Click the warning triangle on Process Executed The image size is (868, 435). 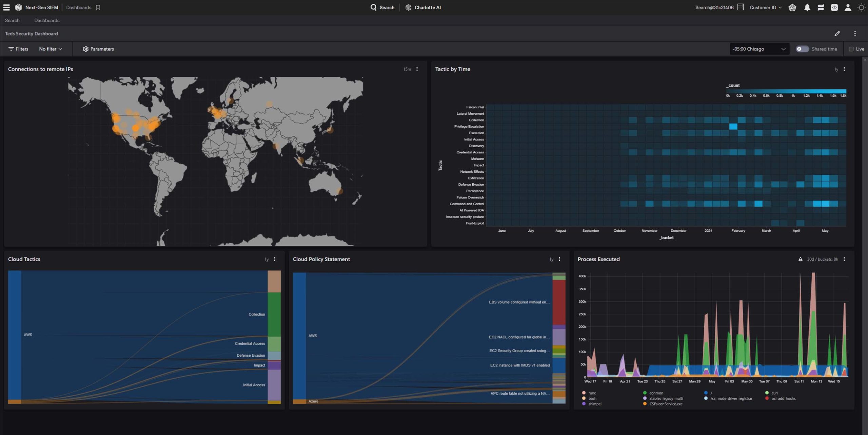[x=801, y=259]
